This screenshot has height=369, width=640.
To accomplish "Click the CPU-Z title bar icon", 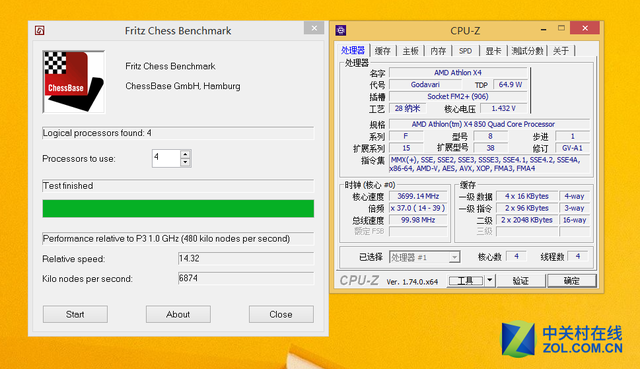I will 341,30.
